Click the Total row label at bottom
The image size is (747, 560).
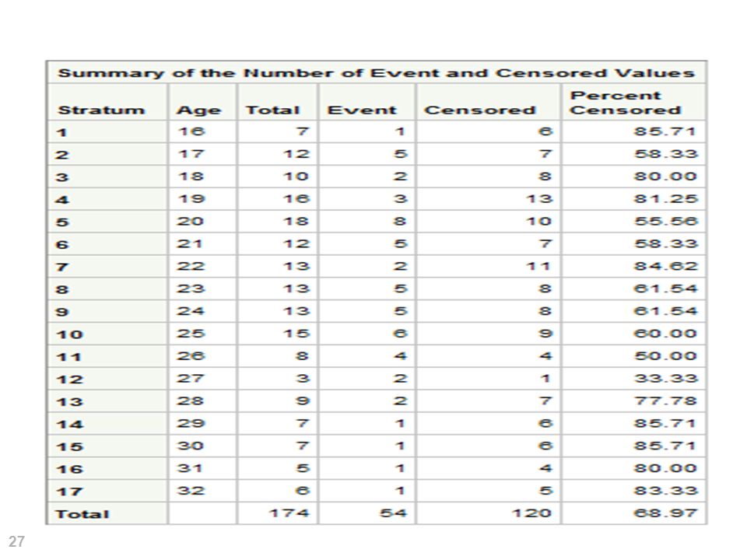click(x=82, y=514)
